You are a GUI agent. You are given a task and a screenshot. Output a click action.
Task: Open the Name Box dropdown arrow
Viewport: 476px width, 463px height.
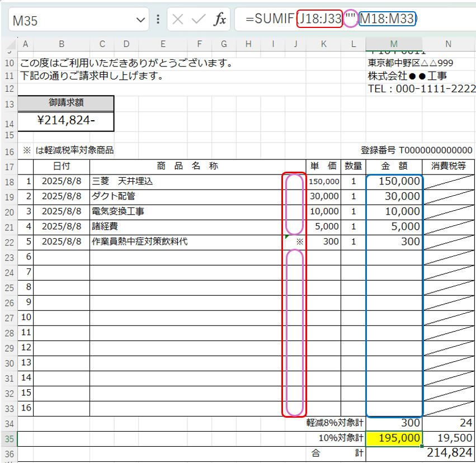click(140, 20)
